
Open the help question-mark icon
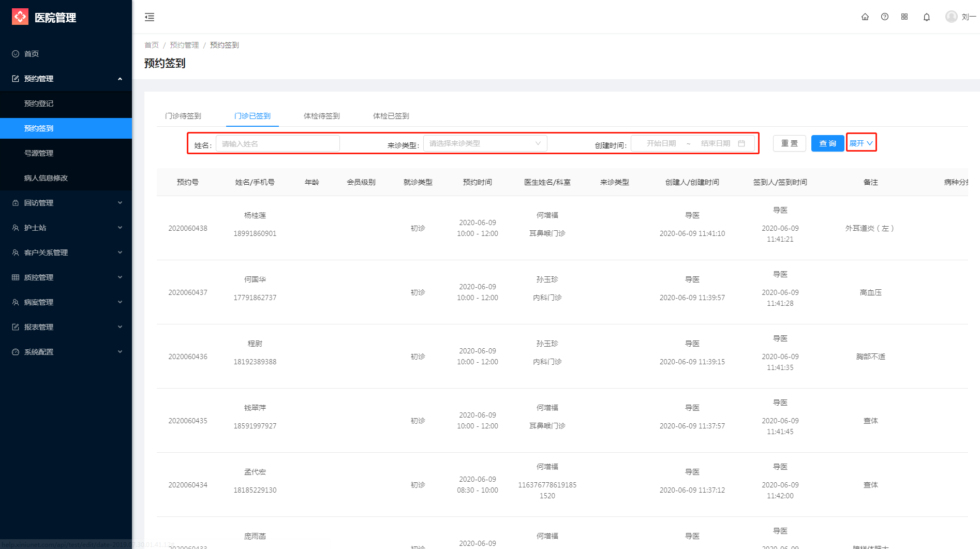885,17
